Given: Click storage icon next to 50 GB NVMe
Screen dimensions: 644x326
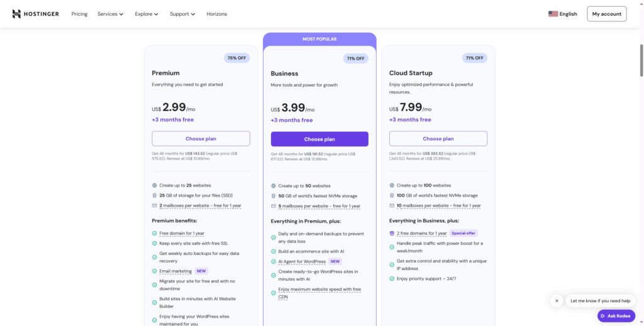Looking at the screenshot, I should pyautogui.click(x=274, y=196).
